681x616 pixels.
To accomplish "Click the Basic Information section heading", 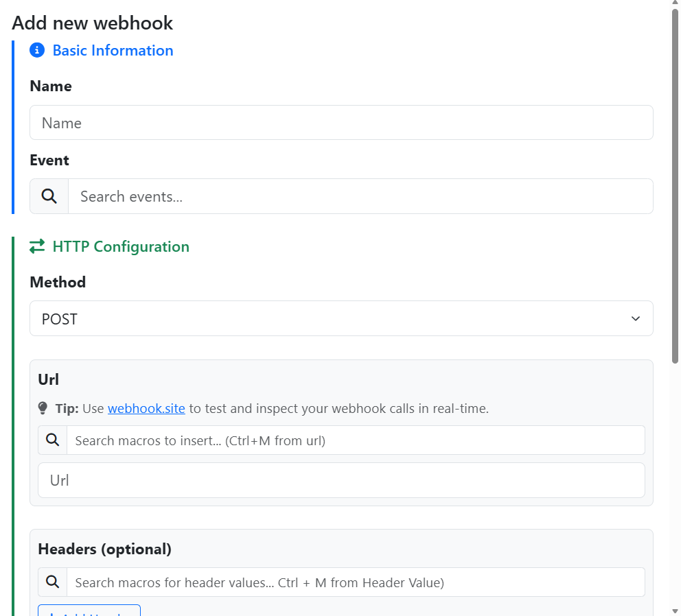I will tap(113, 51).
